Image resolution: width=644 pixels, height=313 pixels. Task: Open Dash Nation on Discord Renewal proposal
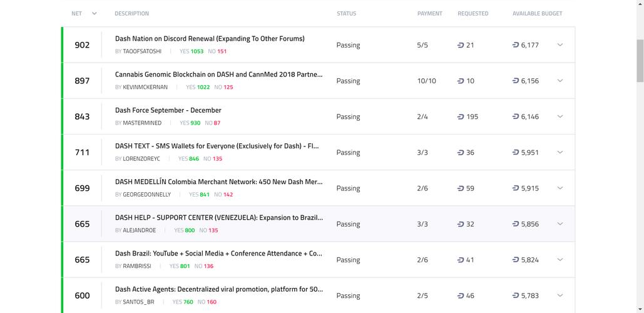(x=210, y=39)
